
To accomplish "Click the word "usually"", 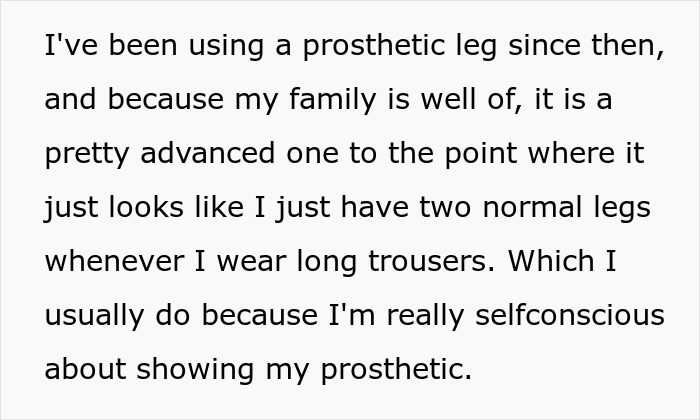I will pos(96,316).
